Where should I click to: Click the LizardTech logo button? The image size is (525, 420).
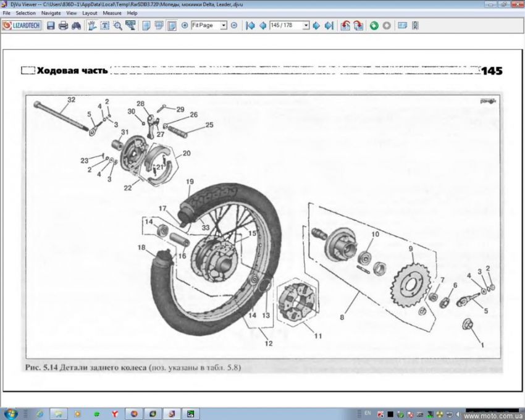click(22, 25)
